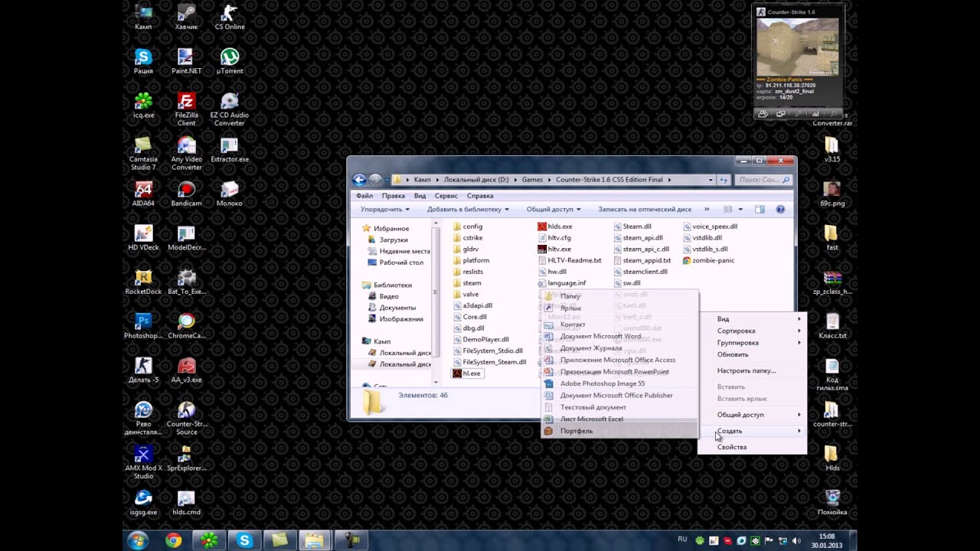The height and width of the screenshot is (551, 980).
Task: Open the Bandicam desktop shortcut
Action: (x=186, y=194)
